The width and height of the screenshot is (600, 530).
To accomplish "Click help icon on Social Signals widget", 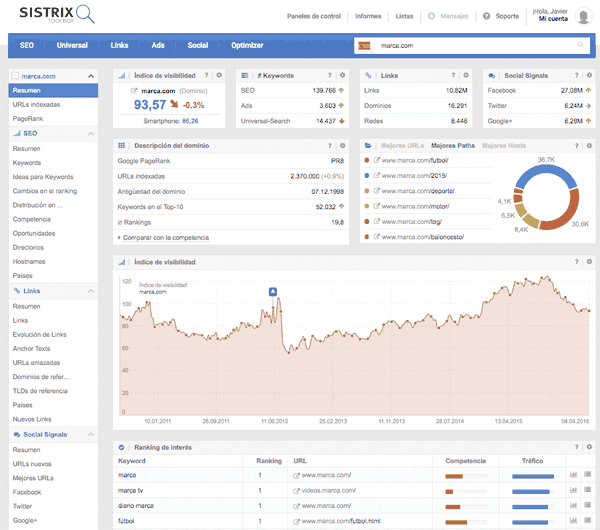I will (576, 75).
